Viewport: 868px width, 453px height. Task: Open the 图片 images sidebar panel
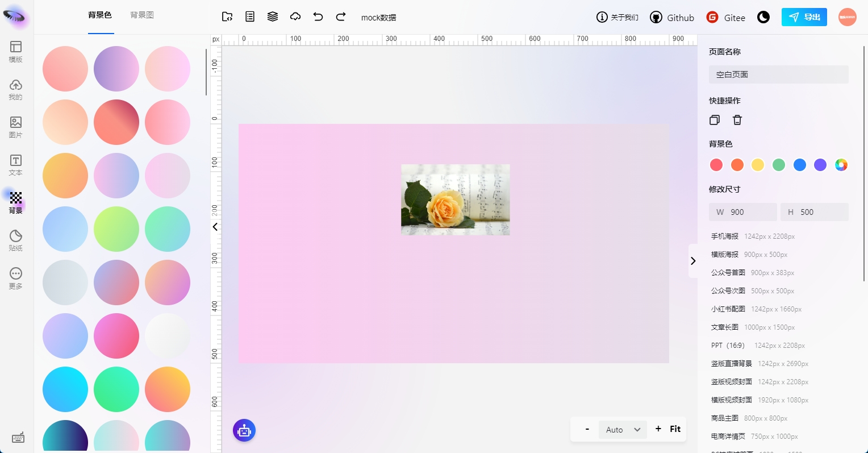[16, 127]
